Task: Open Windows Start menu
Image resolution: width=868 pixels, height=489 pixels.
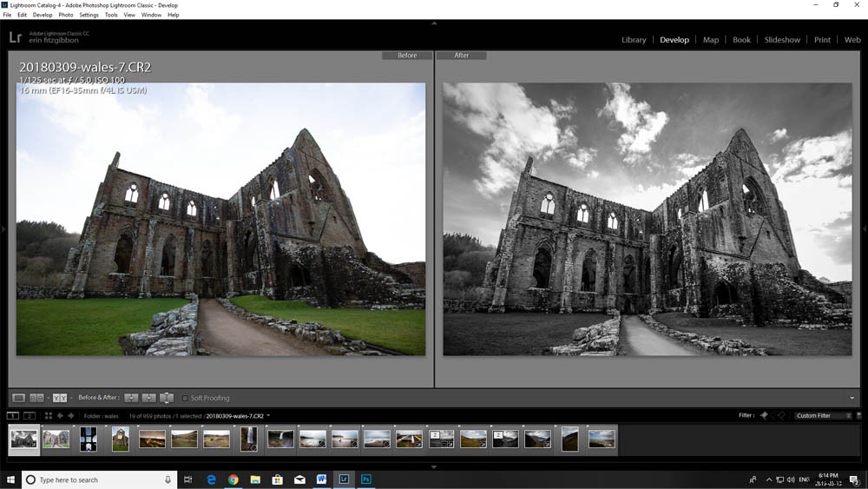Action: coord(10,479)
